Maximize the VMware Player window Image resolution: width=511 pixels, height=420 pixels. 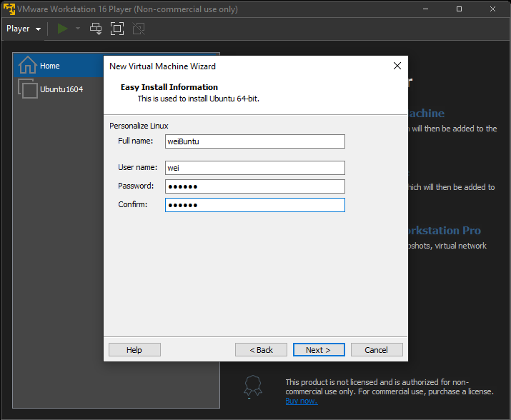point(459,9)
